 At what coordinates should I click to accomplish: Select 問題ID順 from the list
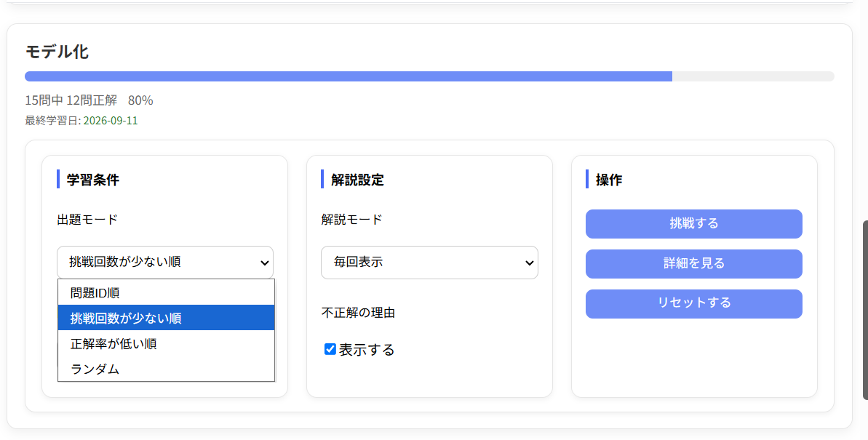166,292
